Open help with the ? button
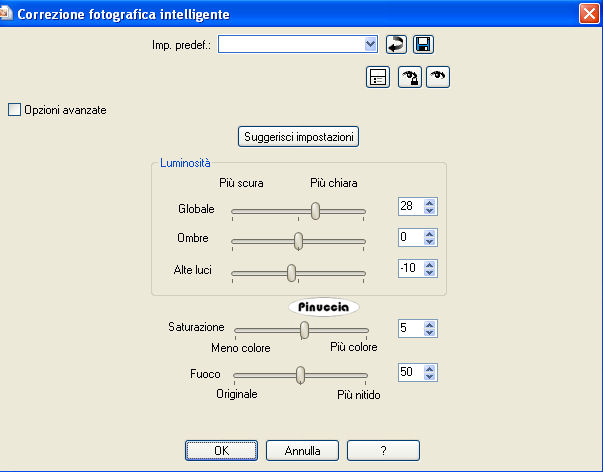Viewport: 603px width, 472px height. pyautogui.click(x=383, y=450)
